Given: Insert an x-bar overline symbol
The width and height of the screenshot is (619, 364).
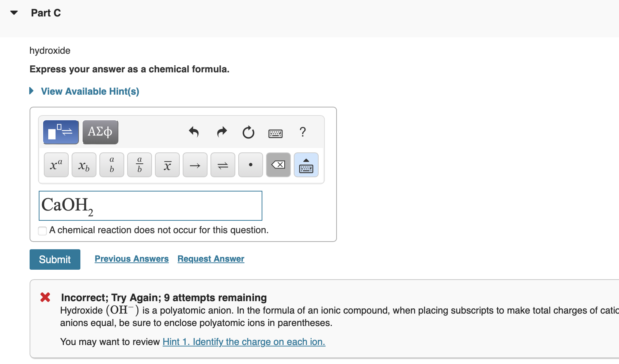Looking at the screenshot, I should pyautogui.click(x=167, y=165).
